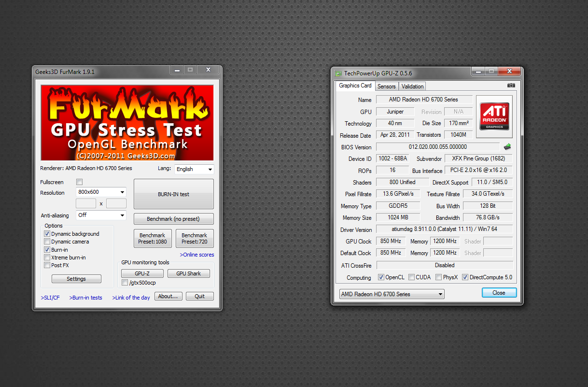Click the GPU-Z camera screenshot icon

pos(511,86)
